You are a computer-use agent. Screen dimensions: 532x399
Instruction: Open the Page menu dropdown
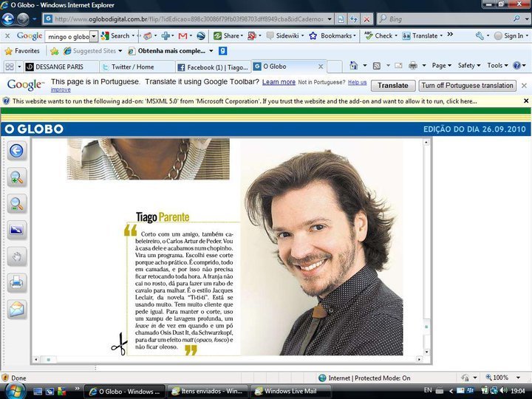[442, 66]
